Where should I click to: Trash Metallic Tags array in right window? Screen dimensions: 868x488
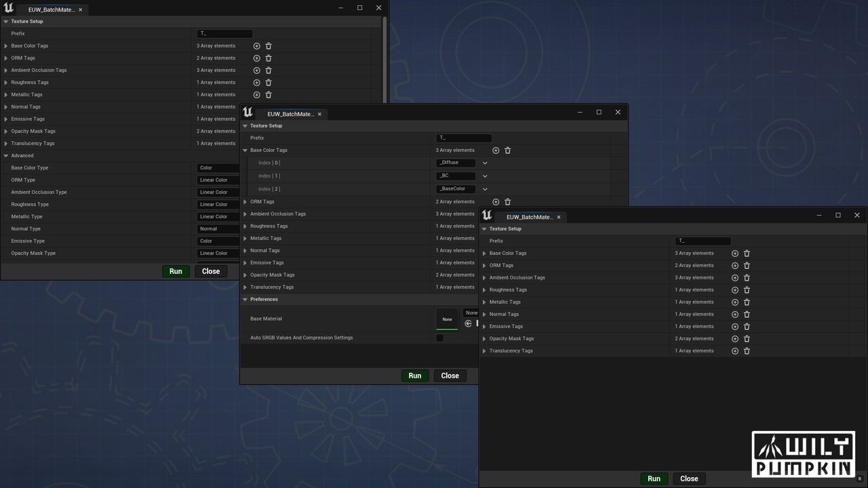tap(747, 302)
